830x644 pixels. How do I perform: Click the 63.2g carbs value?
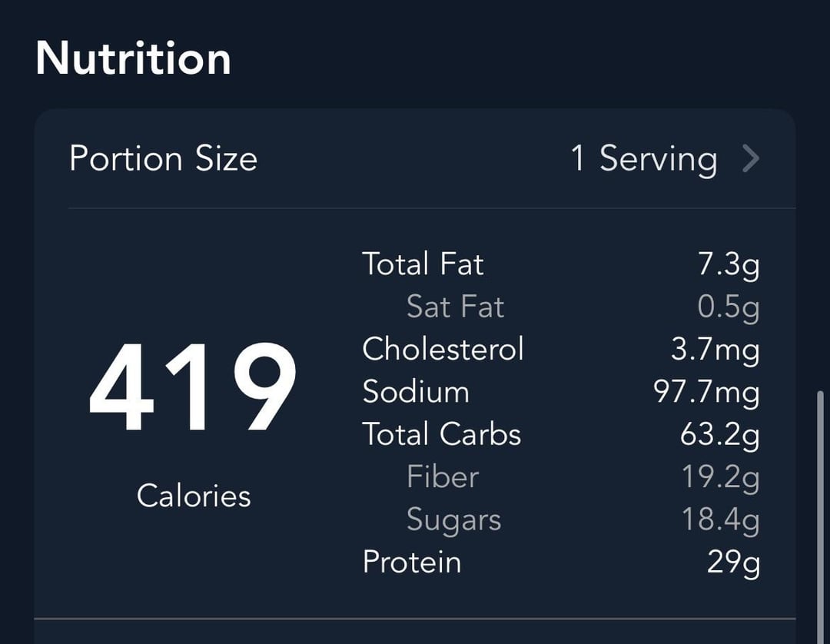(720, 436)
